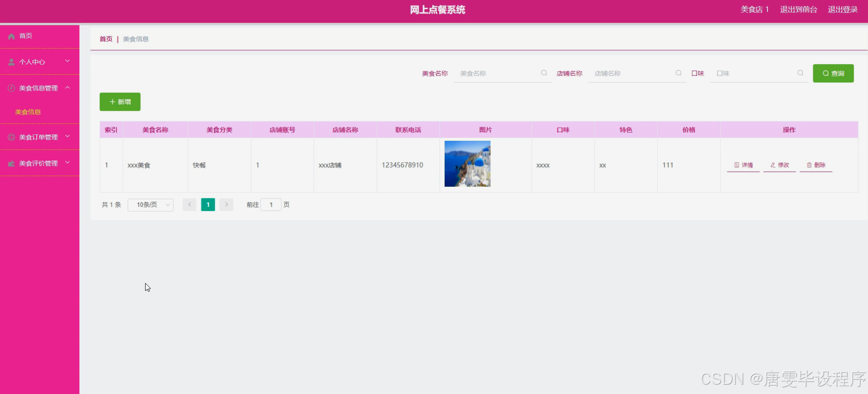Viewport: 868px width, 394px height.
Task: Click the search icon in 美食名称 field
Action: [x=544, y=73]
